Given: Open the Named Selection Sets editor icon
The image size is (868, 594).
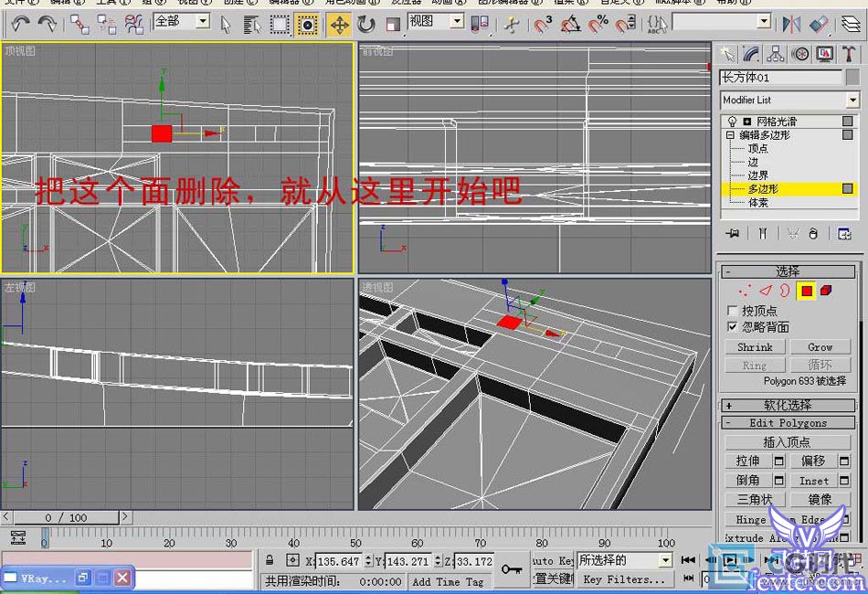Looking at the screenshot, I should point(657,25).
